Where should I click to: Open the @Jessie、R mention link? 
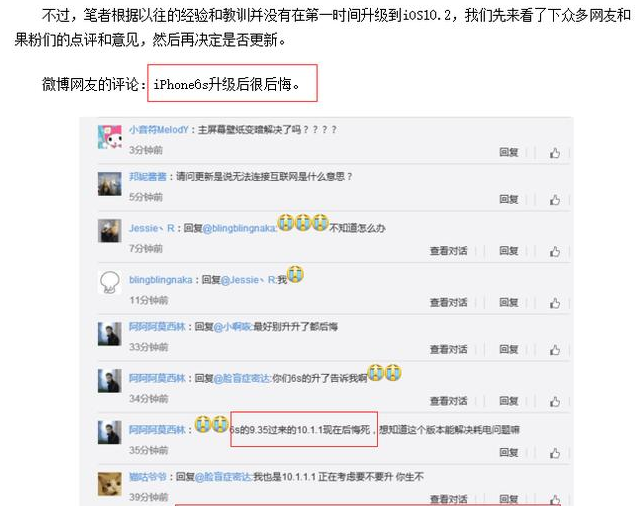pos(249,280)
